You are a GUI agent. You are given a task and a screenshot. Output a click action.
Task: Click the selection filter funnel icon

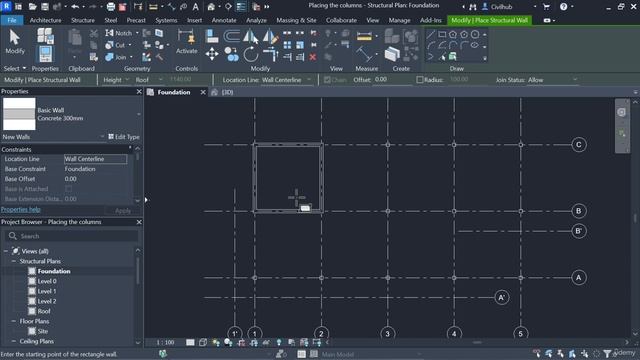[x=607, y=354]
